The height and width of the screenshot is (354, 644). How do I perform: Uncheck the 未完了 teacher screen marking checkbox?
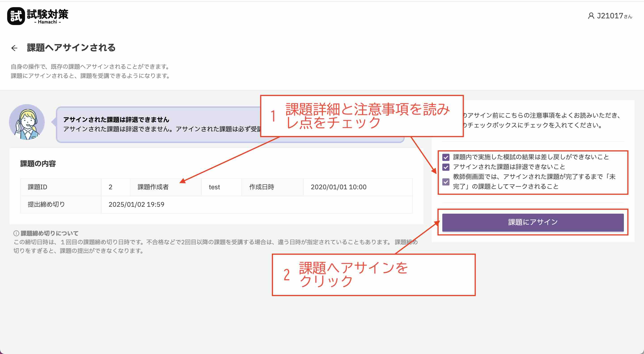click(446, 182)
